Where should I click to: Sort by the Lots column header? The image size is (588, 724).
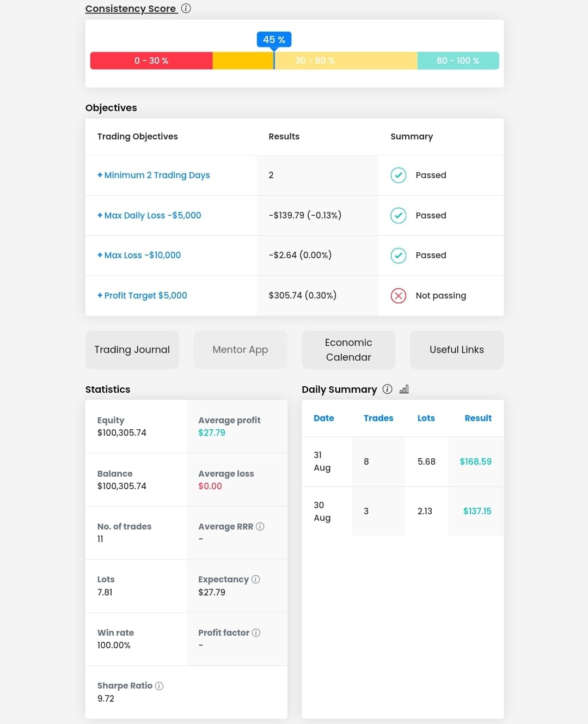pyautogui.click(x=426, y=418)
